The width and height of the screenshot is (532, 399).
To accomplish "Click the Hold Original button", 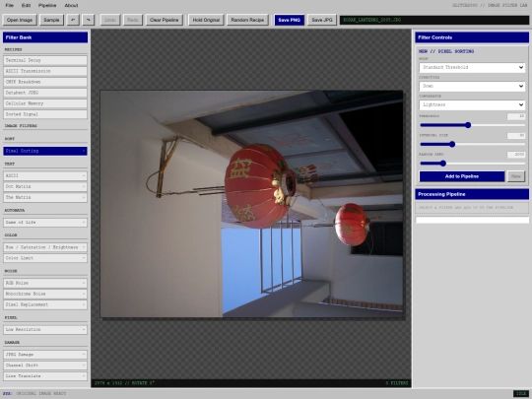I will (x=206, y=20).
